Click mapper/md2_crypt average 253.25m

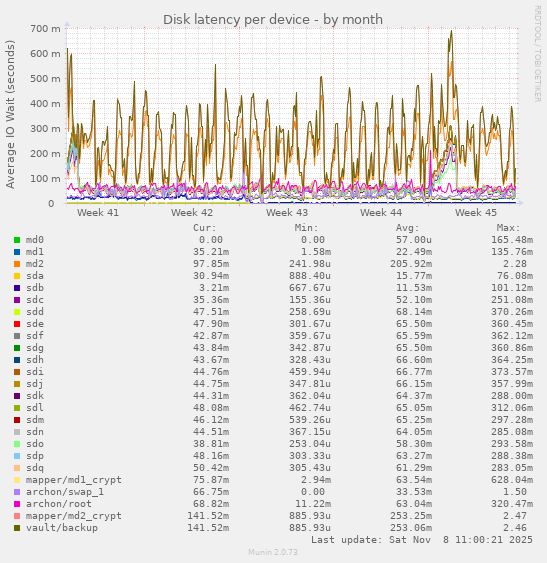click(x=411, y=516)
